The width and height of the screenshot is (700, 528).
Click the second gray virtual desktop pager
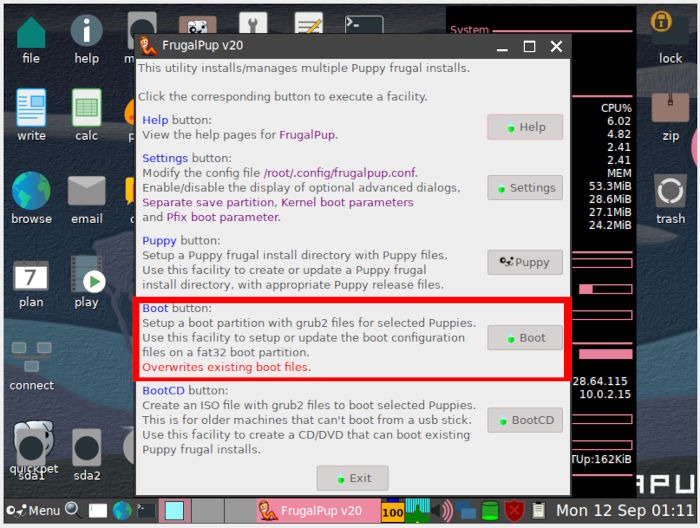click(240, 511)
